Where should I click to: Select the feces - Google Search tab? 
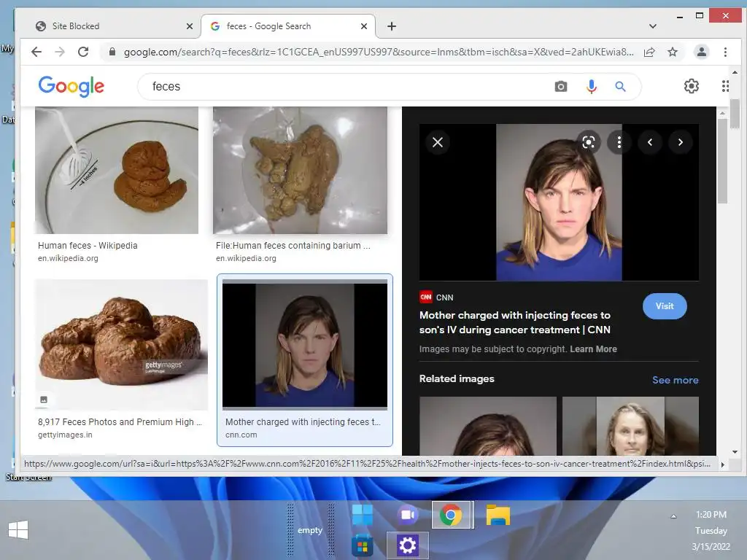[288, 26]
